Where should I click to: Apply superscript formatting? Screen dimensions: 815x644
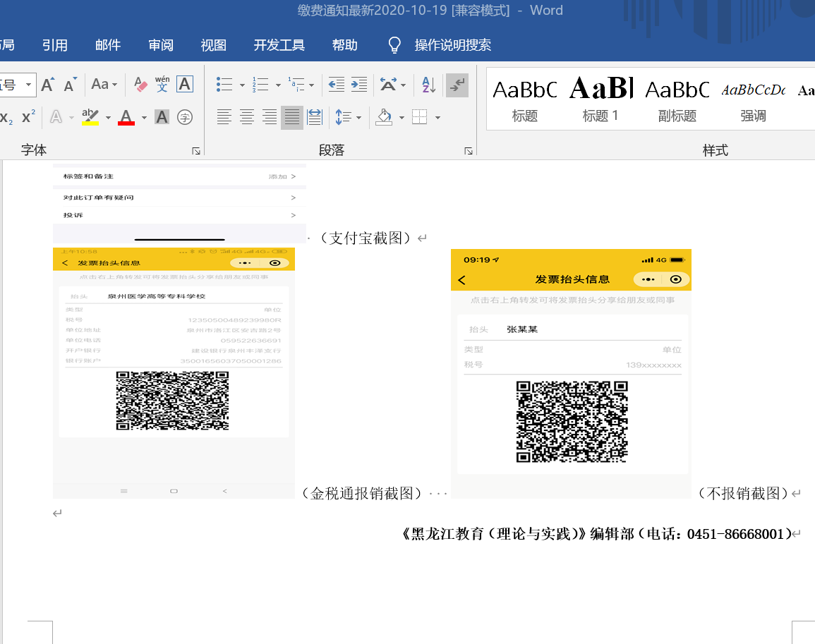[x=29, y=117]
